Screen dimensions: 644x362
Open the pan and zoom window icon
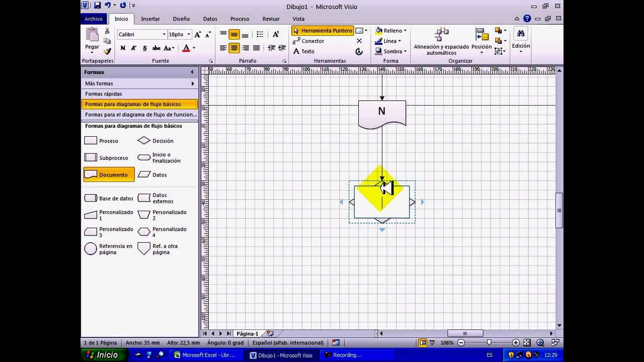click(x=540, y=342)
